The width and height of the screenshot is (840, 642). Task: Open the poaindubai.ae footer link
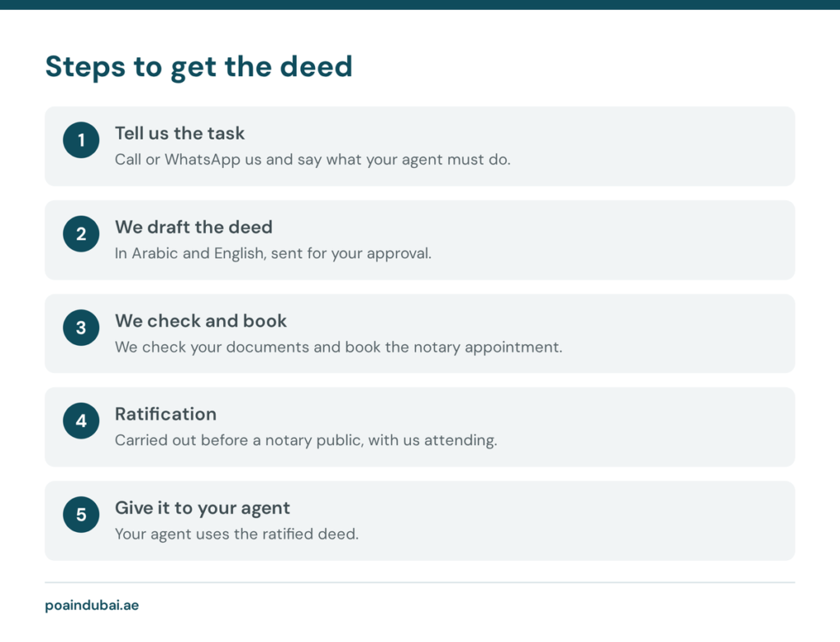pos(92,606)
